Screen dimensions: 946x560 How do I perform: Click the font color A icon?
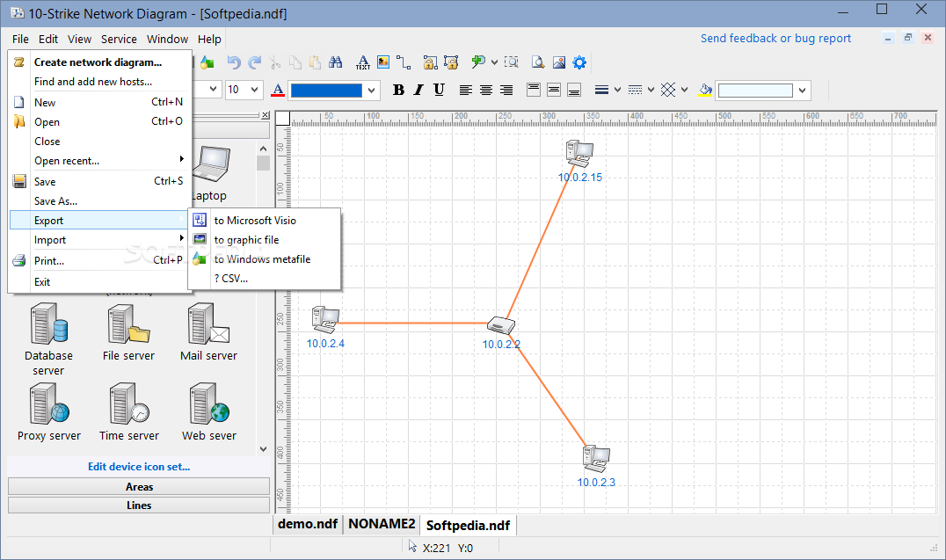coord(278,90)
